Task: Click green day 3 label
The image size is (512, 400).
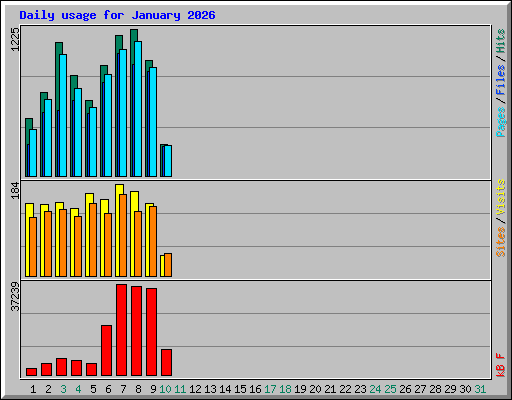Action: [63, 389]
